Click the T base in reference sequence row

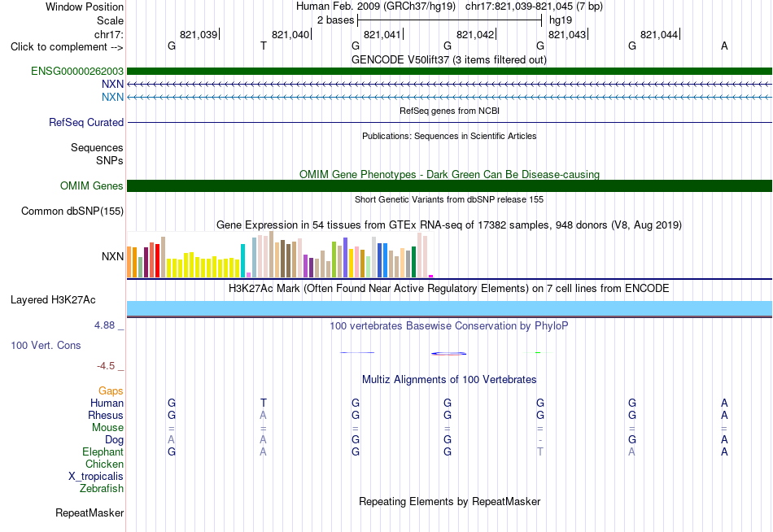(264, 46)
